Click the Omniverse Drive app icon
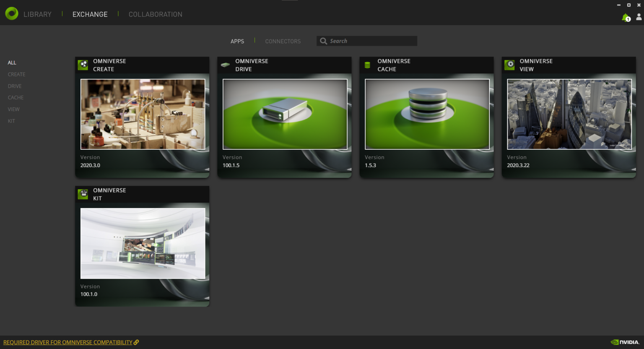This screenshot has width=644, height=349. (225, 65)
